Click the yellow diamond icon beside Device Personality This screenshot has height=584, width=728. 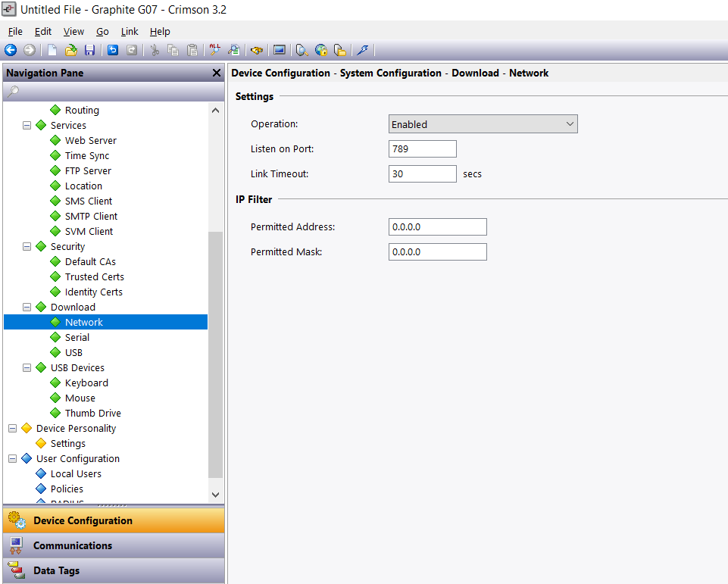tap(27, 428)
